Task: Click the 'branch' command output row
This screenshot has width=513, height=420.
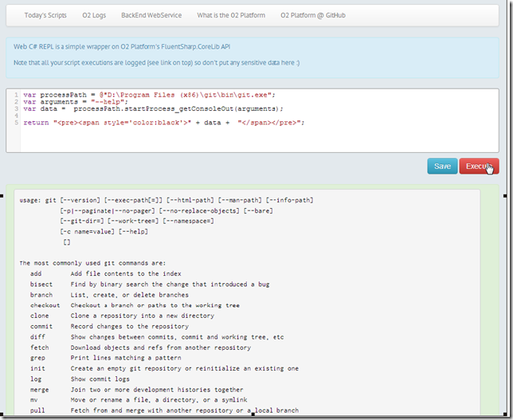Action: point(109,295)
